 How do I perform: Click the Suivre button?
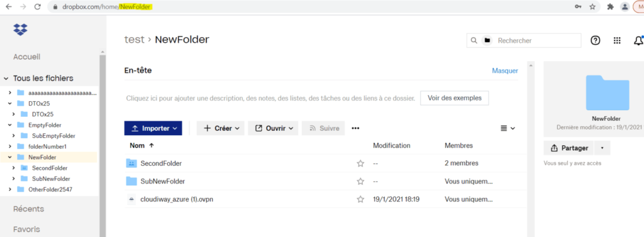click(323, 128)
